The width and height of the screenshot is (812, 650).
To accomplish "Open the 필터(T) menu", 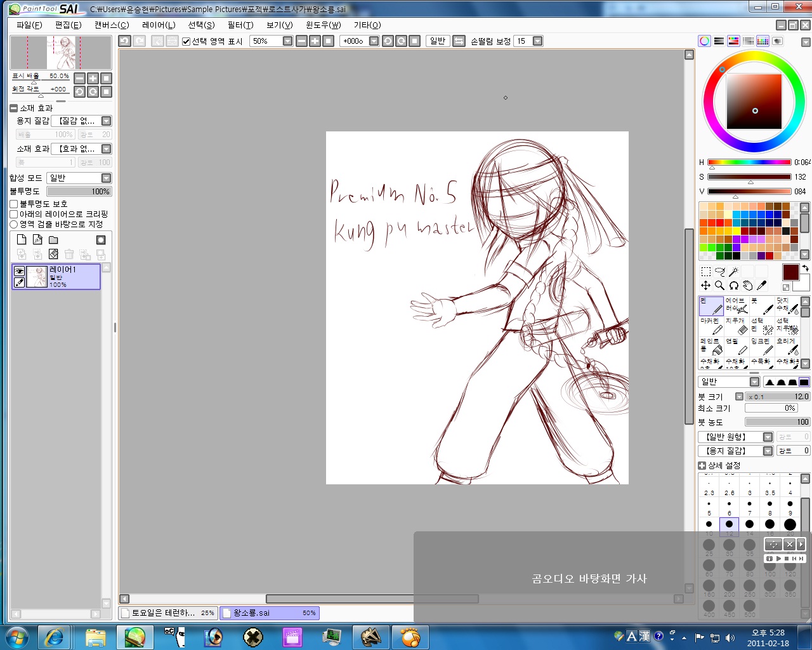I will tap(240, 25).
